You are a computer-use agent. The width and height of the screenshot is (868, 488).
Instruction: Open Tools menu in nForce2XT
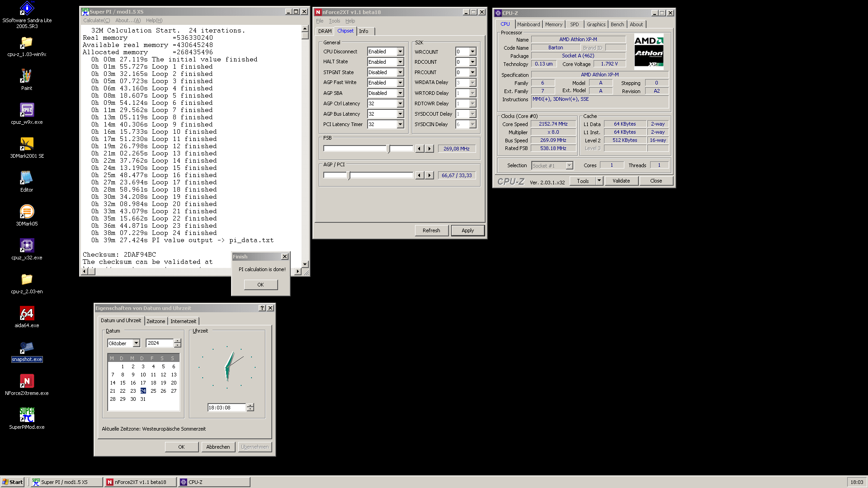click(x=335, y=21)
